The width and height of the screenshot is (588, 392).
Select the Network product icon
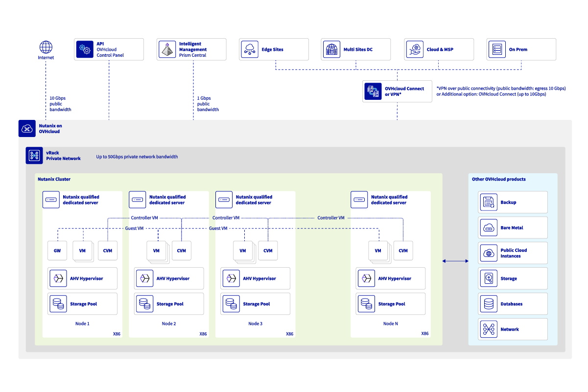click(489, 329)
